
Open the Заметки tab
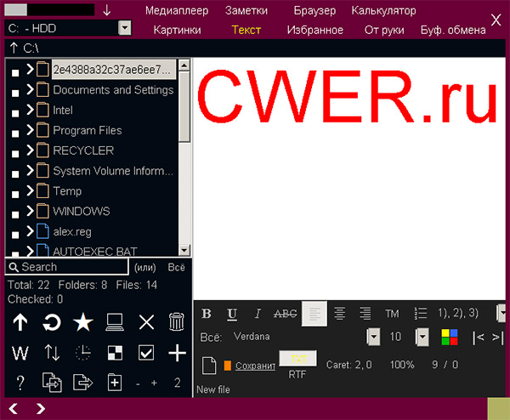(246, 11)
